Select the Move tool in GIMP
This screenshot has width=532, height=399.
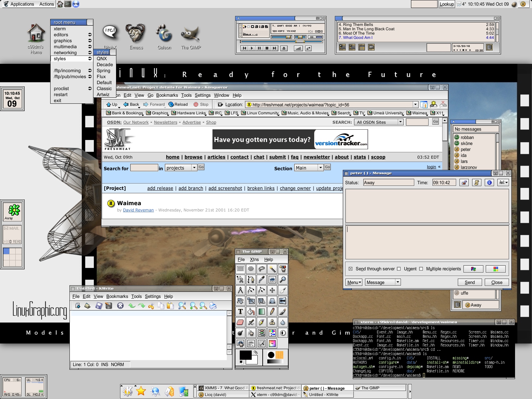(x=272, y=290)
